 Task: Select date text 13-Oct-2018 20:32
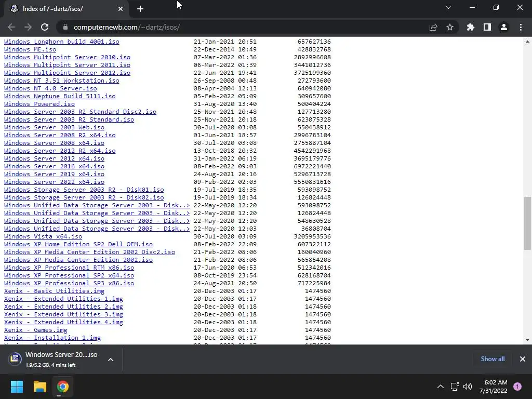pos(225,151)
